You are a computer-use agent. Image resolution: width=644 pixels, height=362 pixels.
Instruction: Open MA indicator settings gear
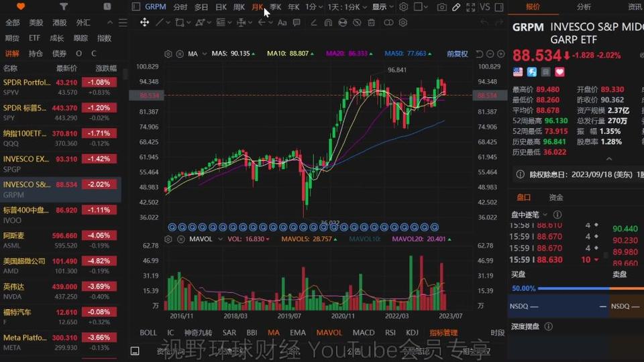[x=168, y=54]
